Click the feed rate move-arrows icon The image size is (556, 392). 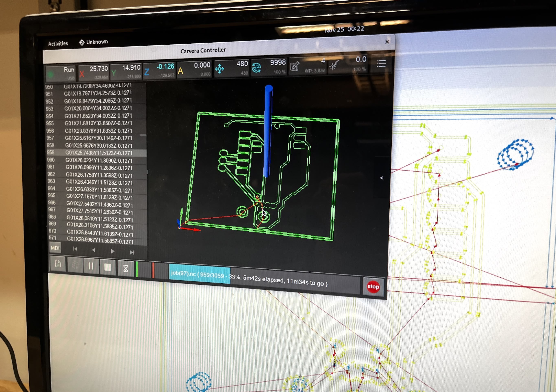(219, 69)
